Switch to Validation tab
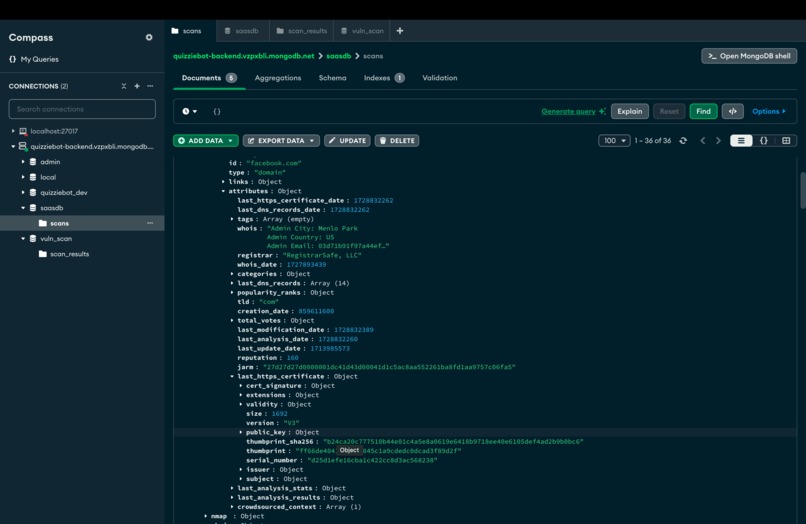The width and height of the screenshot is (806, 524). (439, 78)
